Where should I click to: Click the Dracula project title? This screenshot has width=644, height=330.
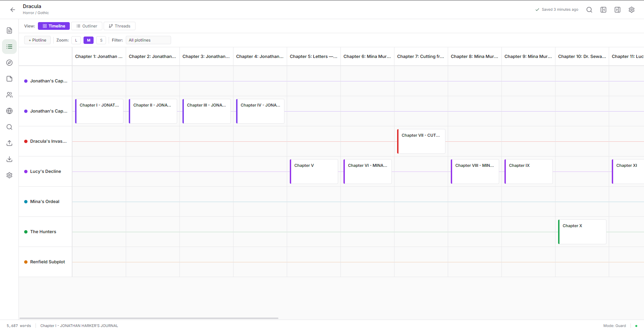(32, 6)
